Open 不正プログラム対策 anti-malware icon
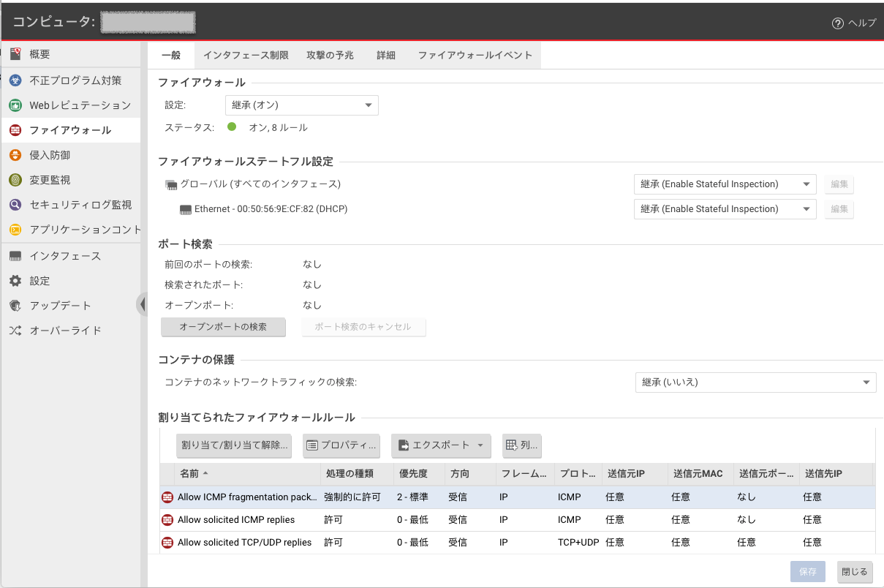 [x=15, y=80]
